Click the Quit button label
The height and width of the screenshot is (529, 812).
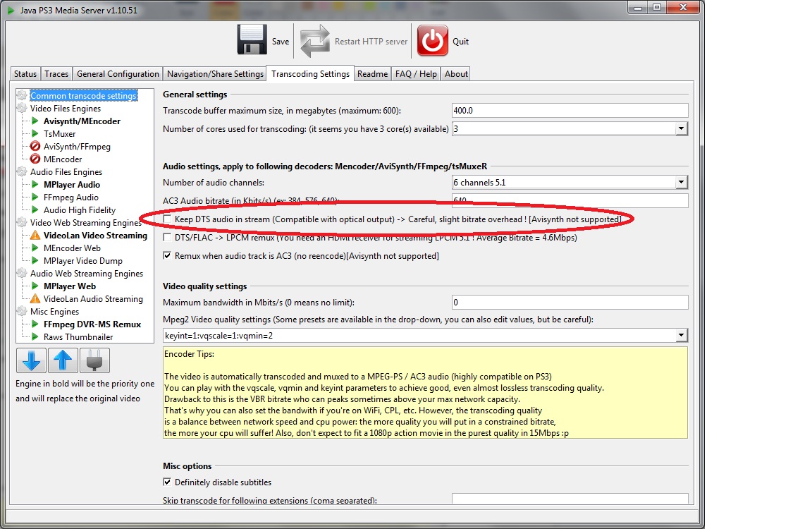461,42
